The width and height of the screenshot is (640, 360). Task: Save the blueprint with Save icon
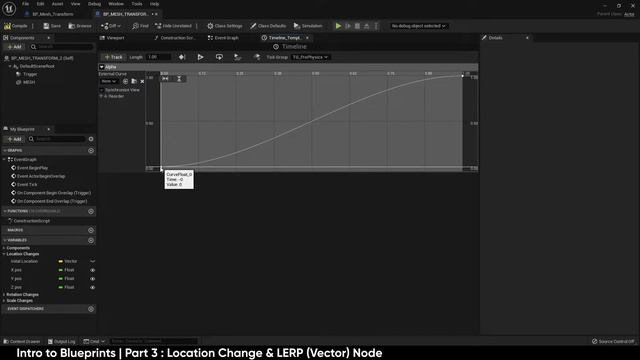point(46,26)
